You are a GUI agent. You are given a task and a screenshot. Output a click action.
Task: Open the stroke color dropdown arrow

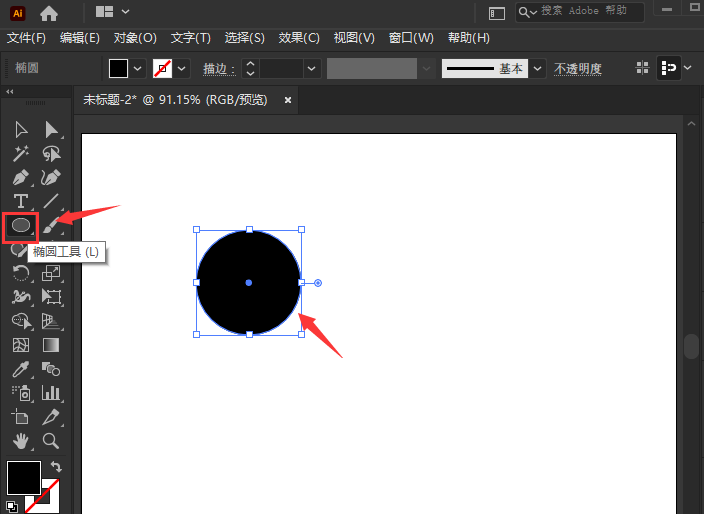tap(181, 69)
